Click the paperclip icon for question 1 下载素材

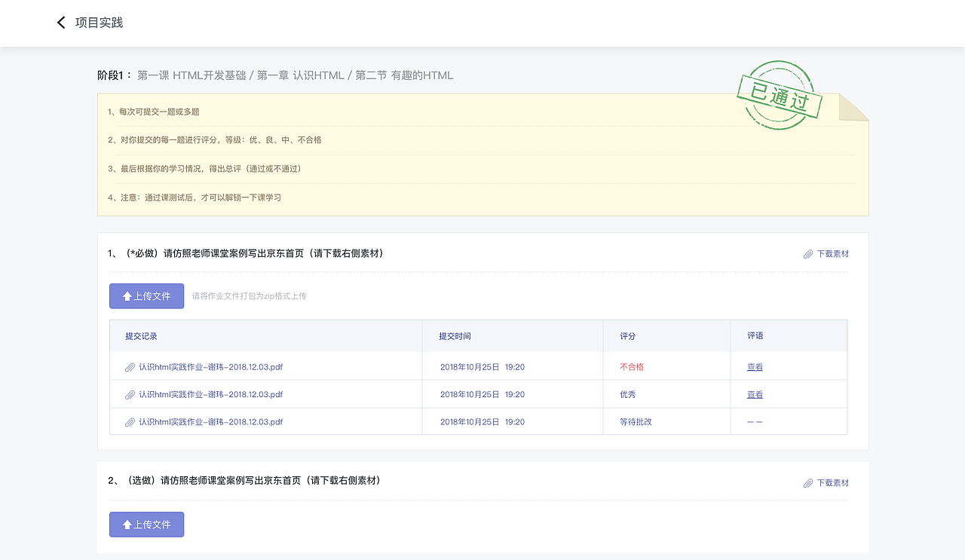[808, 254]
